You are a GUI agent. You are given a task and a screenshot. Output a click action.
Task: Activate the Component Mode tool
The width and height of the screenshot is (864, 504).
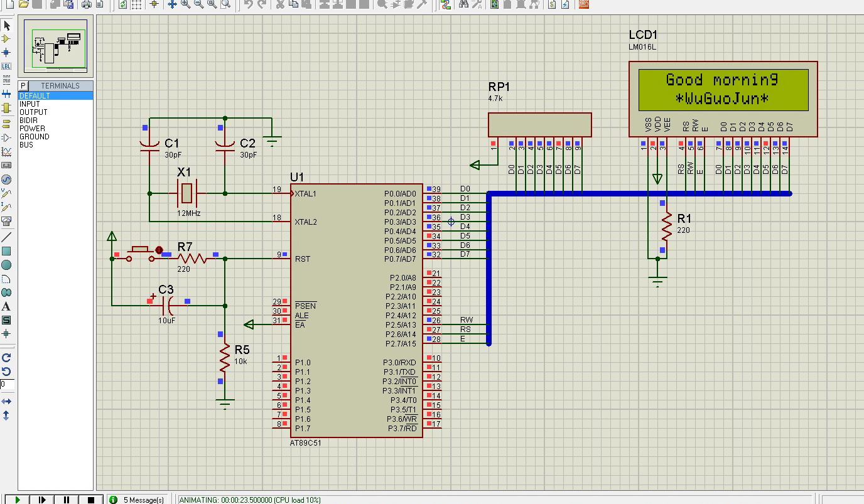coord(7,39)
